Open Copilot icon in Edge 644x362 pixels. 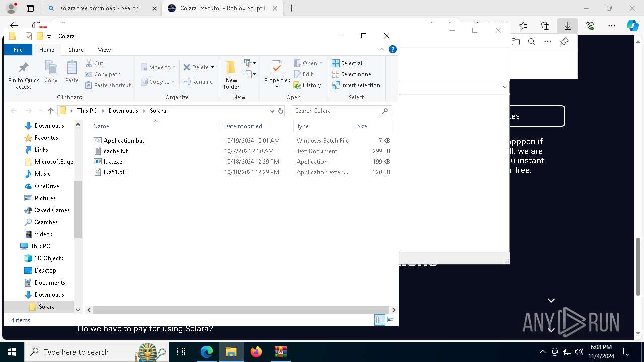pos(632,26)
